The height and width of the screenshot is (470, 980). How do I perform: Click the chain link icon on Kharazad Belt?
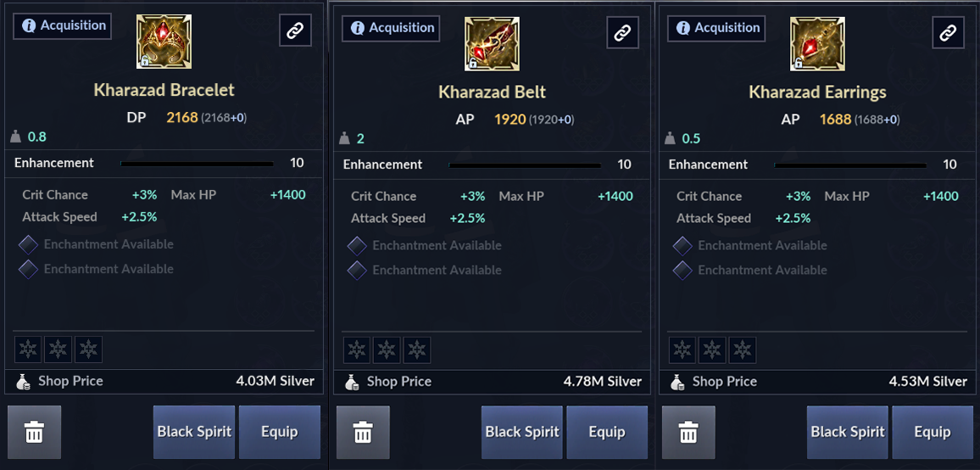(622, 34)
